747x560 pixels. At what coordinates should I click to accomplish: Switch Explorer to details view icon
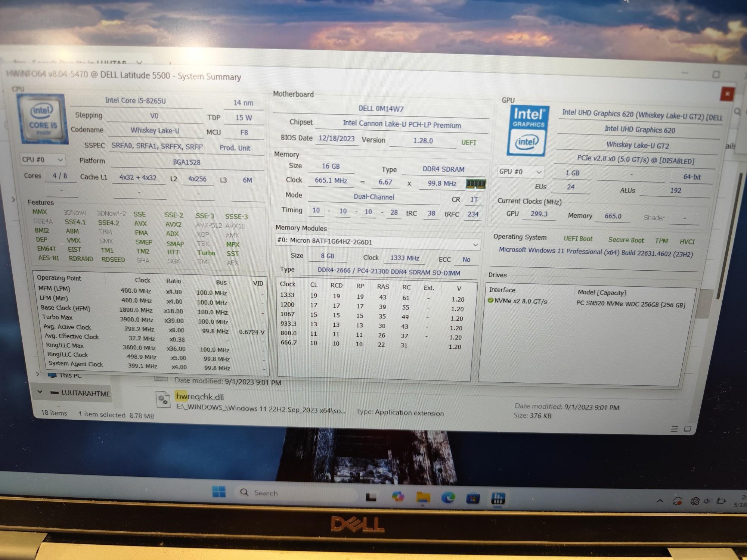click(674, 429)
